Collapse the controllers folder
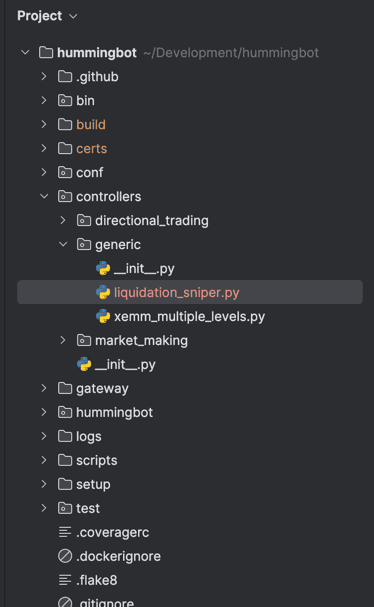 click(x=44, y=196)
